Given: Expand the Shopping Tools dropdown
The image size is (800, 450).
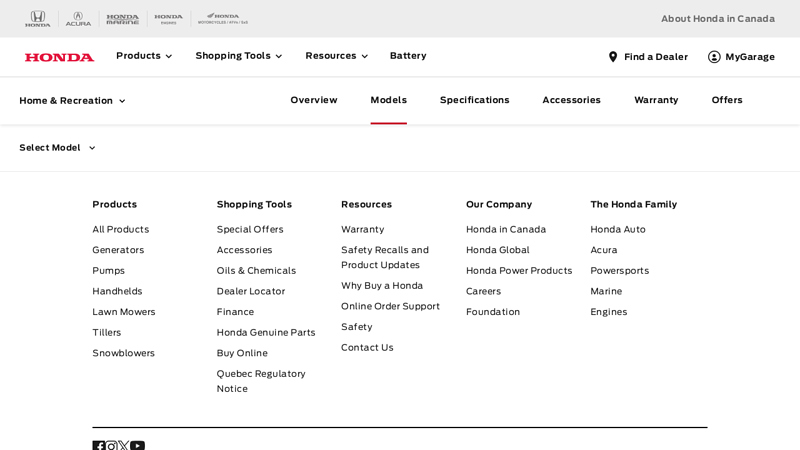Looking at the screenshot, I should pos(238,56).
